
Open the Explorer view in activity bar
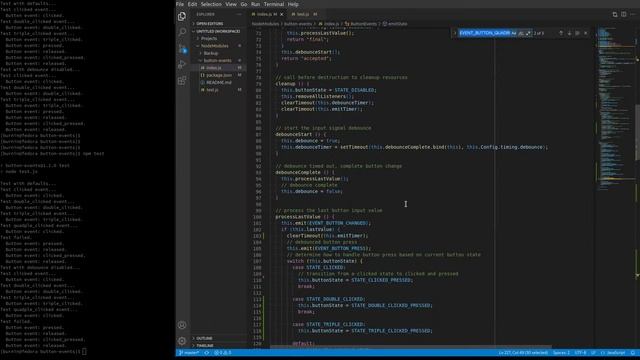(x=182, y=16)
